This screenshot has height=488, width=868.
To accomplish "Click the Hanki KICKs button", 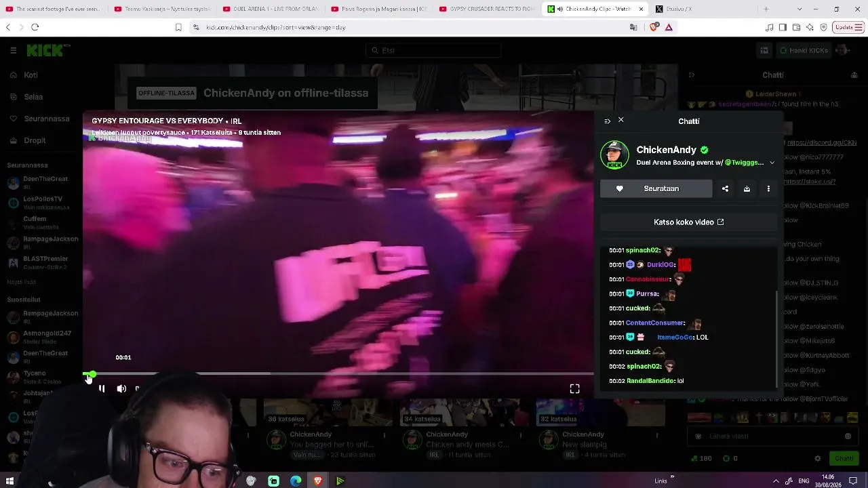I will [803, 50].
